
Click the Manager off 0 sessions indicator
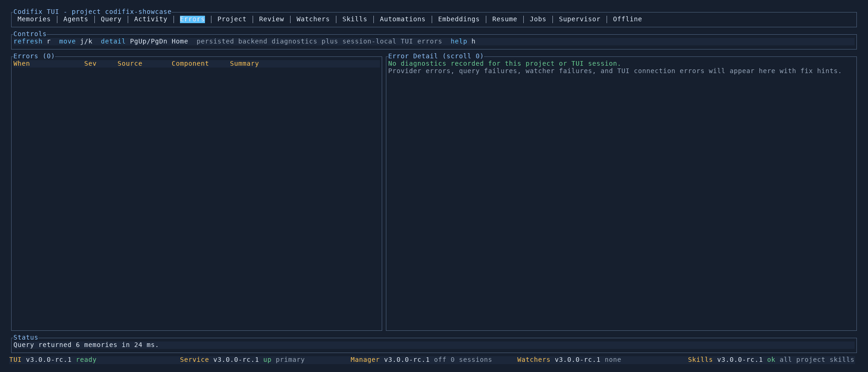click(421, 360)
